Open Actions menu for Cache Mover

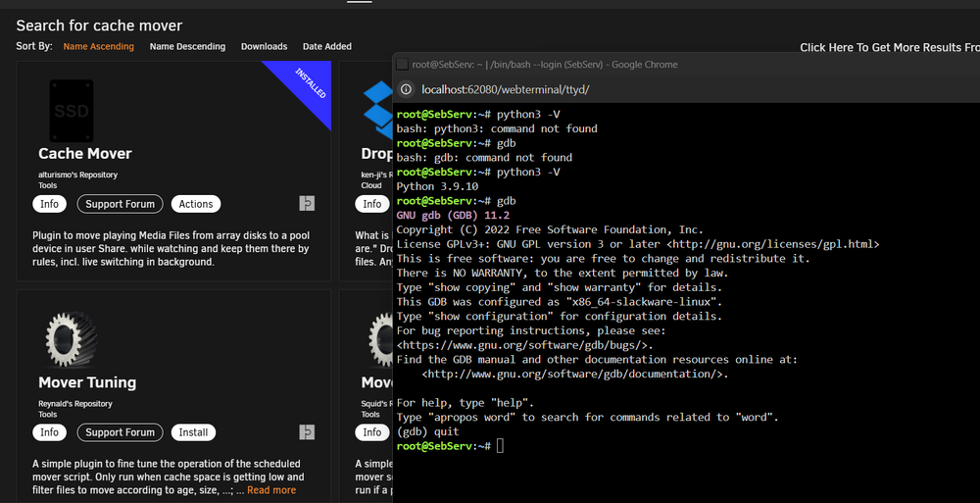[x=196, y=204]
